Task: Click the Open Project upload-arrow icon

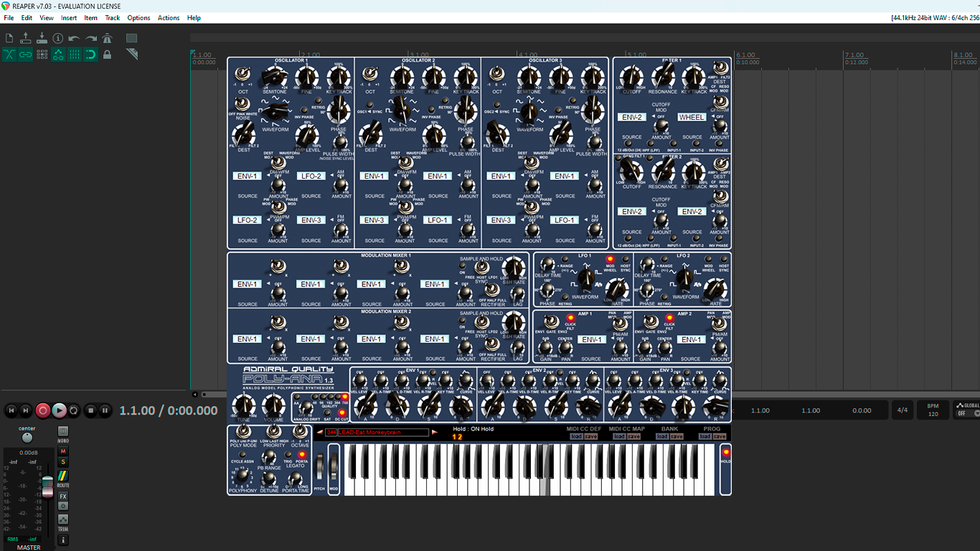Action: (26, 38)
